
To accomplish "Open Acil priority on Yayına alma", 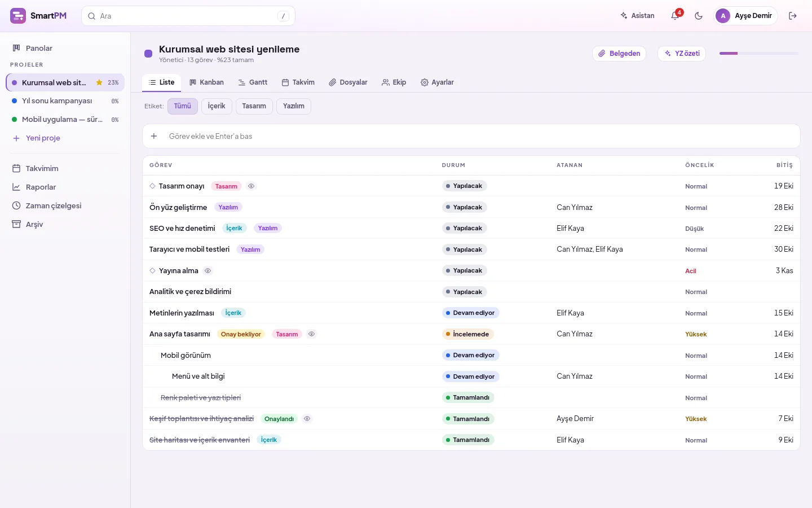I will click(x=691, y=271).
